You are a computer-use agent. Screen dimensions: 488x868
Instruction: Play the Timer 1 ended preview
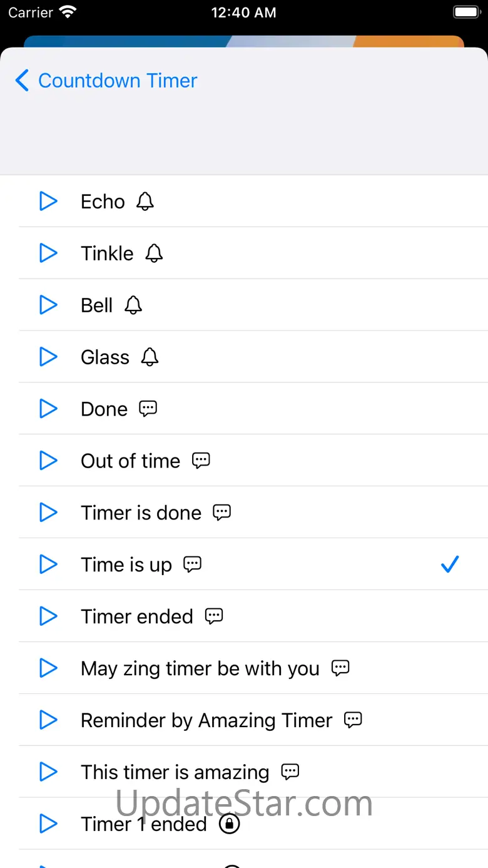point(48,824)
